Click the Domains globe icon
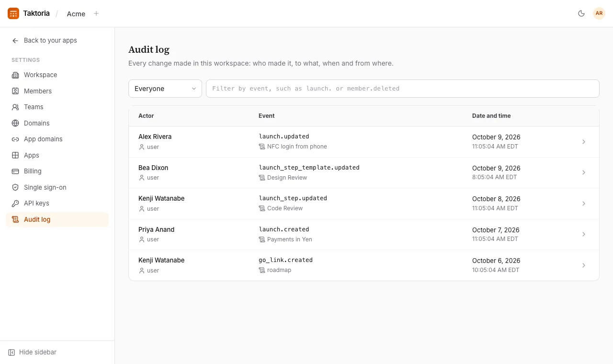Screen dimensions: 613x364 click(x=15, y=123)
